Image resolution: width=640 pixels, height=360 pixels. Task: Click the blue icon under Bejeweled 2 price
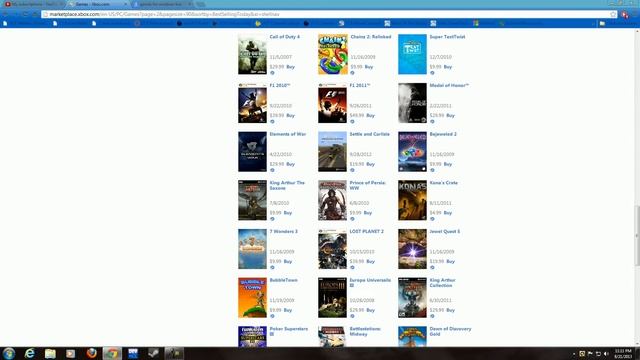432,170
